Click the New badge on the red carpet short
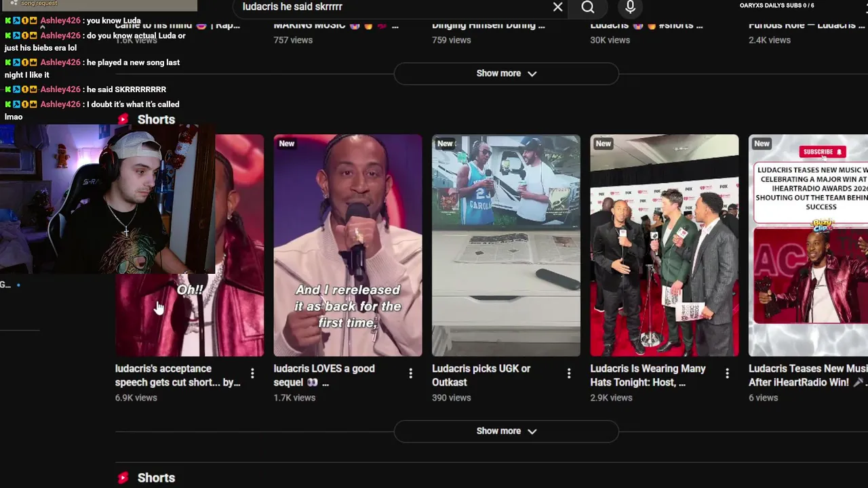The image size is (868, 488). click(604, 144)
